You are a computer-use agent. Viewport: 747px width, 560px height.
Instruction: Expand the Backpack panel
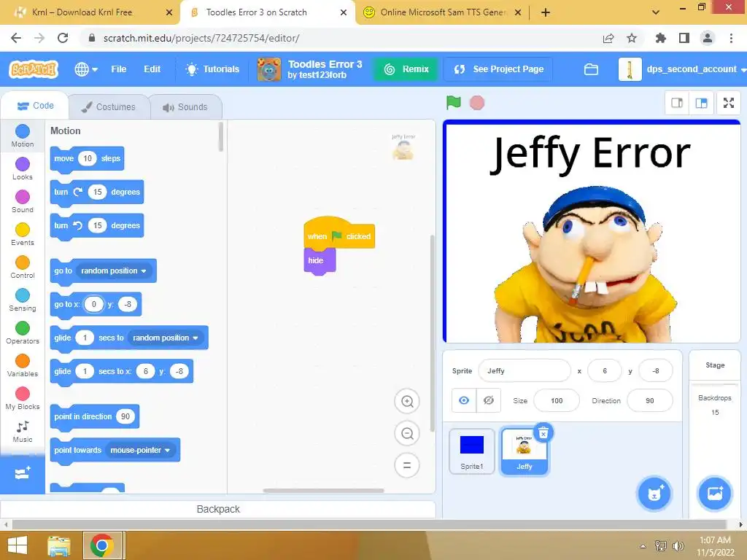click(218, 509)
